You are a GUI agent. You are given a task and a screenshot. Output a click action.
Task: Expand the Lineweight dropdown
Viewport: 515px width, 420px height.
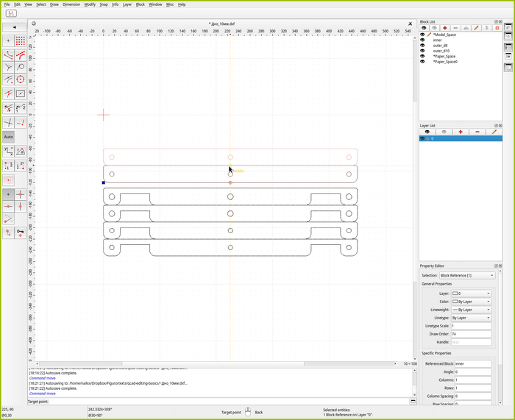[x=471, y=310]
